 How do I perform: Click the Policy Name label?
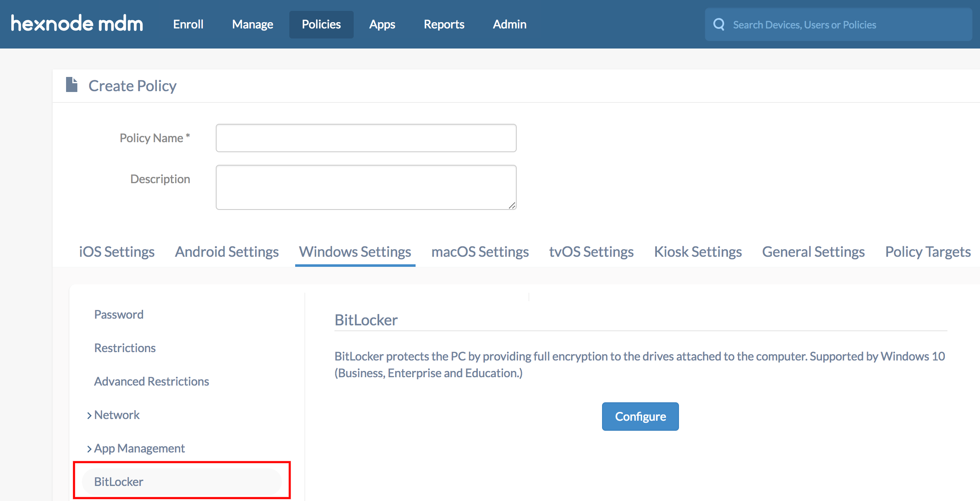coord(155,138)
